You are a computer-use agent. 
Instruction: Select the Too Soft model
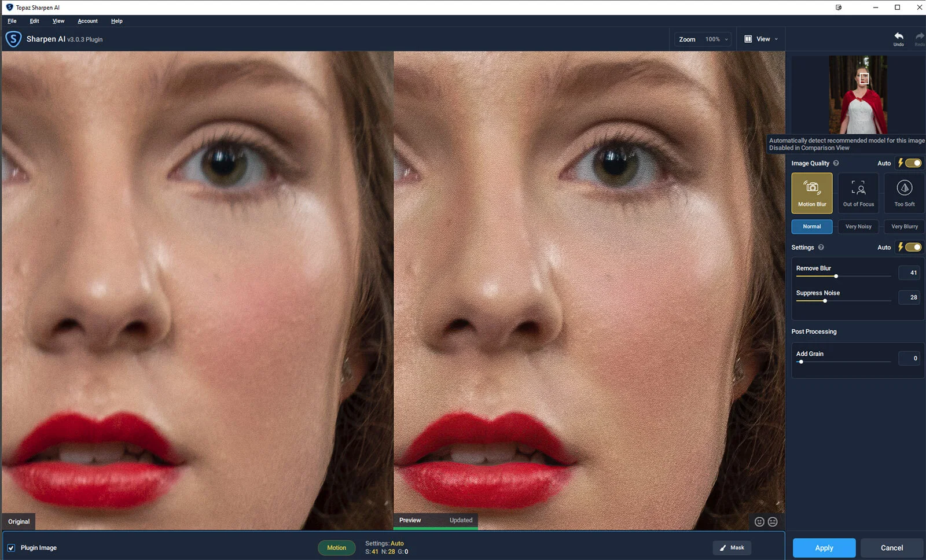(905, 193)
